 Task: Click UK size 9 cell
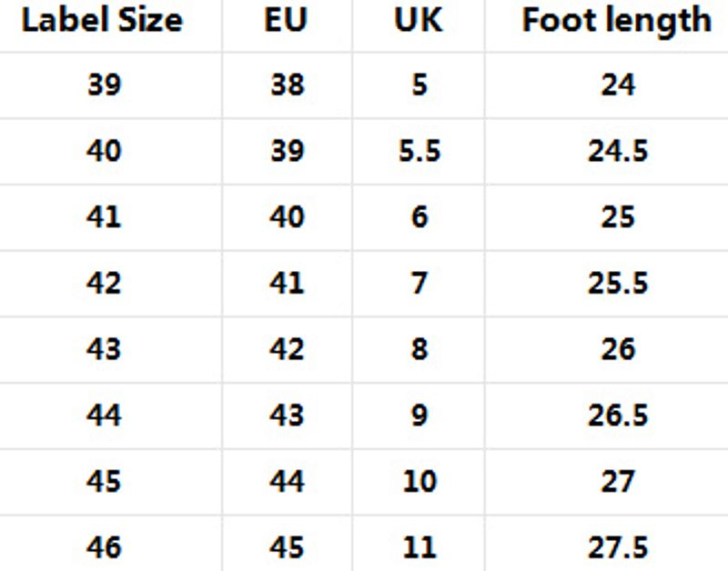(419, 416)
